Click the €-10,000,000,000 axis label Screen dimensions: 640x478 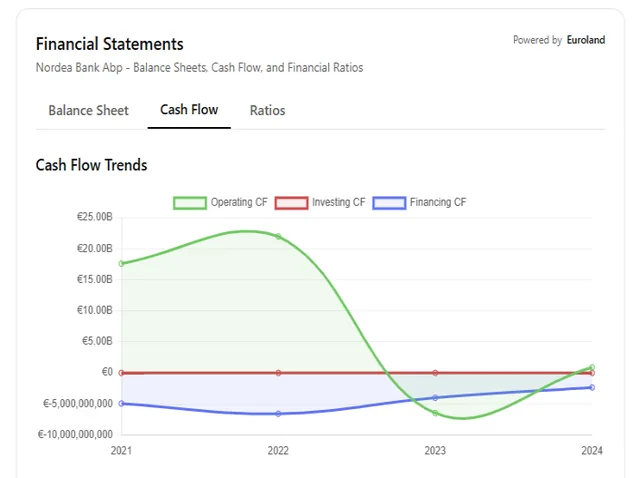[x=75, y=434]
